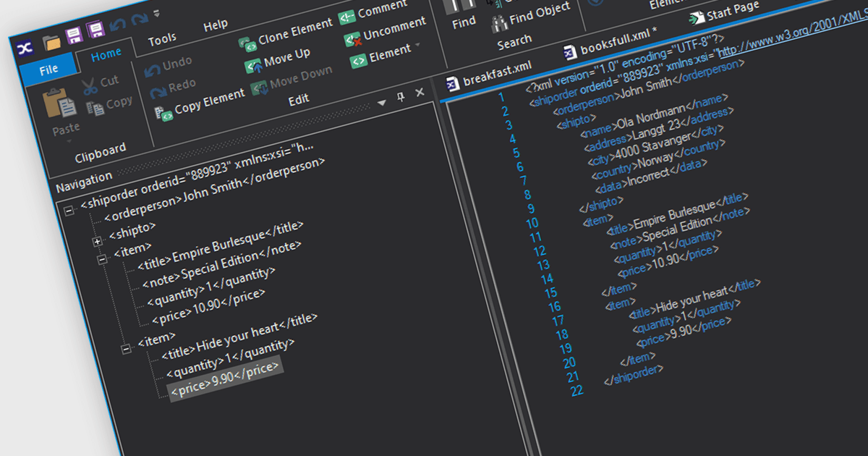Toggle the Navigation panel pin
Image resolution: width=868 pixels, height=456 pixels.
[x=401, y=98]
